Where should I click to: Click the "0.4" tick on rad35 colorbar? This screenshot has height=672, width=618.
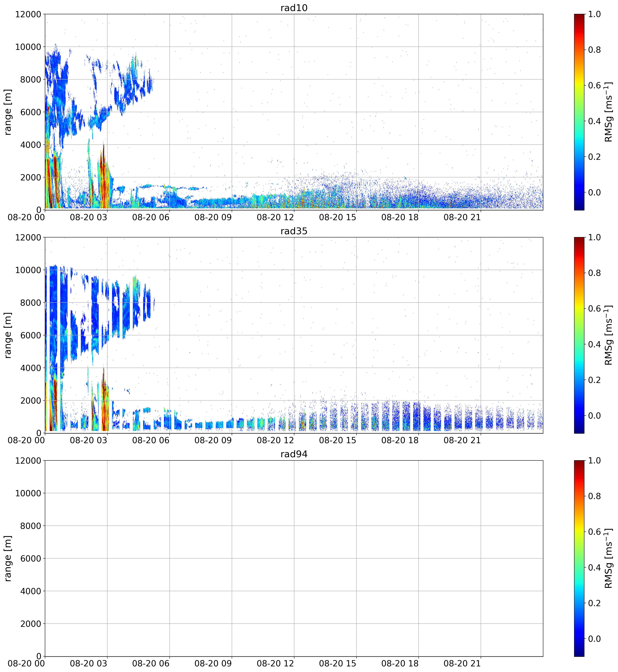click(x=595, y=344)
